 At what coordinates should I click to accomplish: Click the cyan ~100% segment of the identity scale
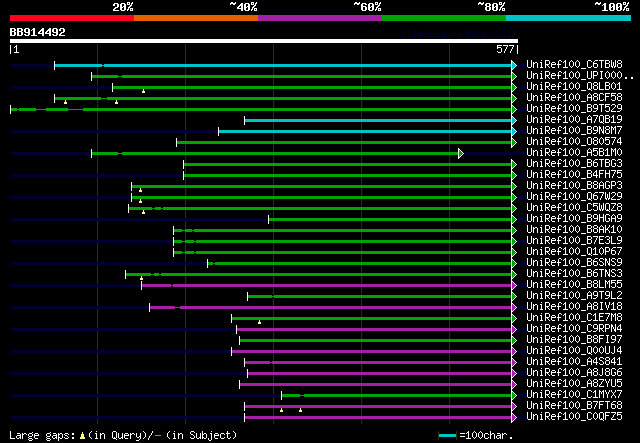click(569, 18)
